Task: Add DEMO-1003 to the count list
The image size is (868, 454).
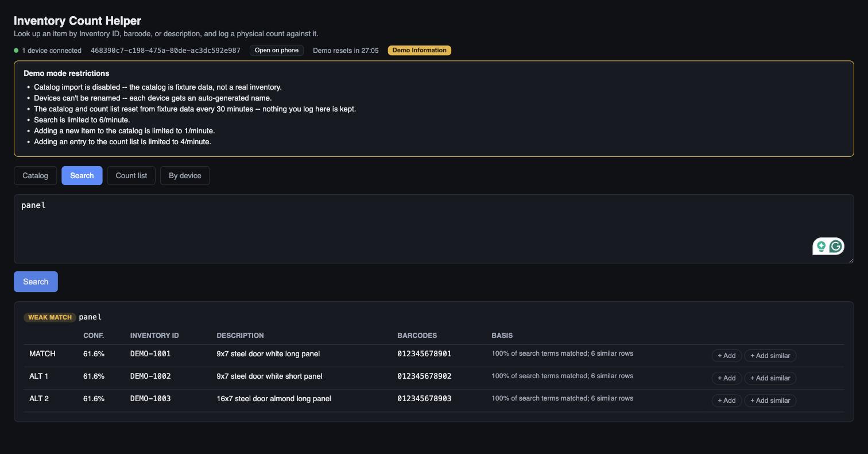Action: (x=727, y=401)
